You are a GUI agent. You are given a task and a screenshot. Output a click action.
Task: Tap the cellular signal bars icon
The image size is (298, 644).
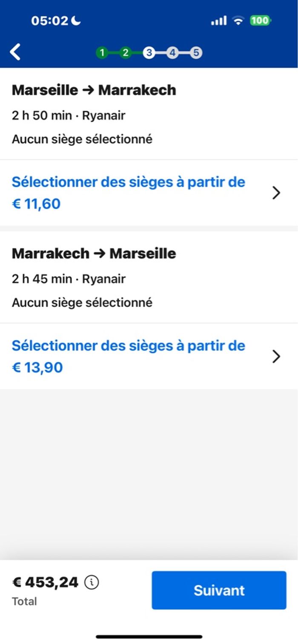coord(219,20)
